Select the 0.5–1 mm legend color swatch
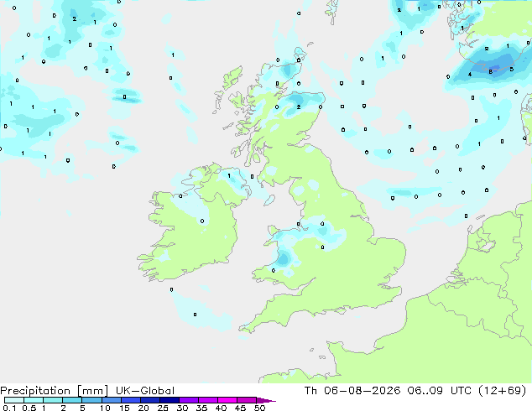 tap(34, 400)
